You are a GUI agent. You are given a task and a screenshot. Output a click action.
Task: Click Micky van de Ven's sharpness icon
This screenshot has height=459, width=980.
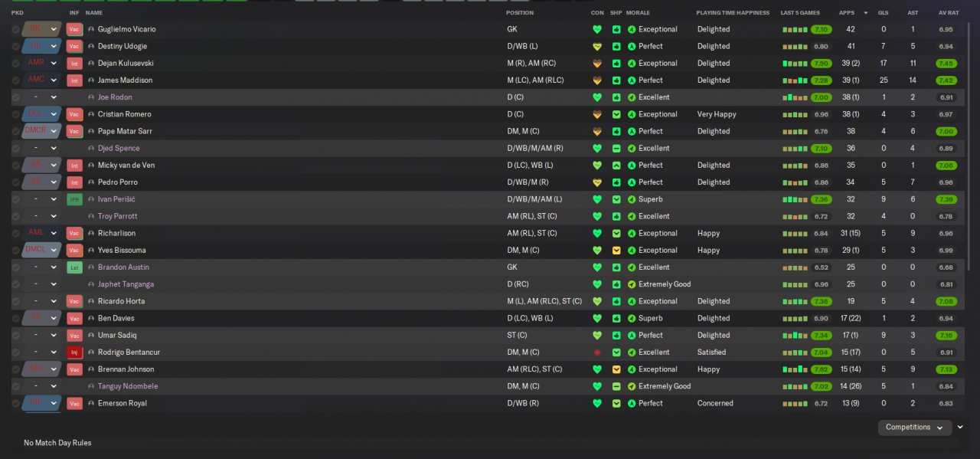616,166
